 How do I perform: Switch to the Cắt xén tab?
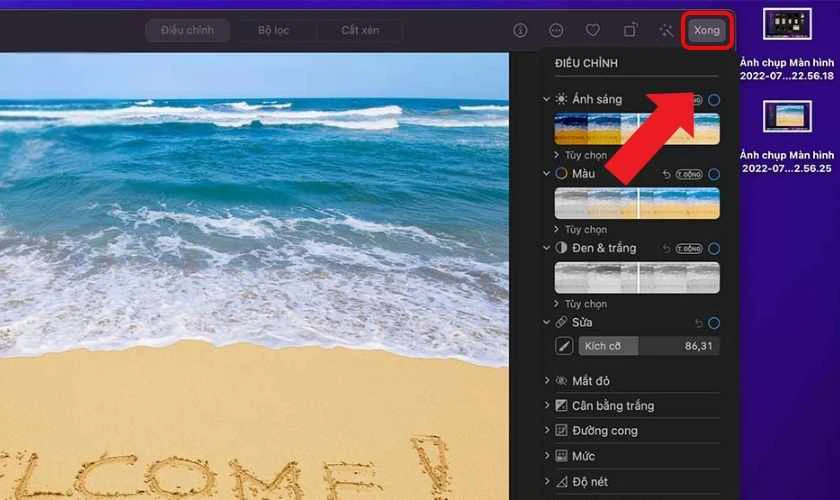tap(360, 30)
